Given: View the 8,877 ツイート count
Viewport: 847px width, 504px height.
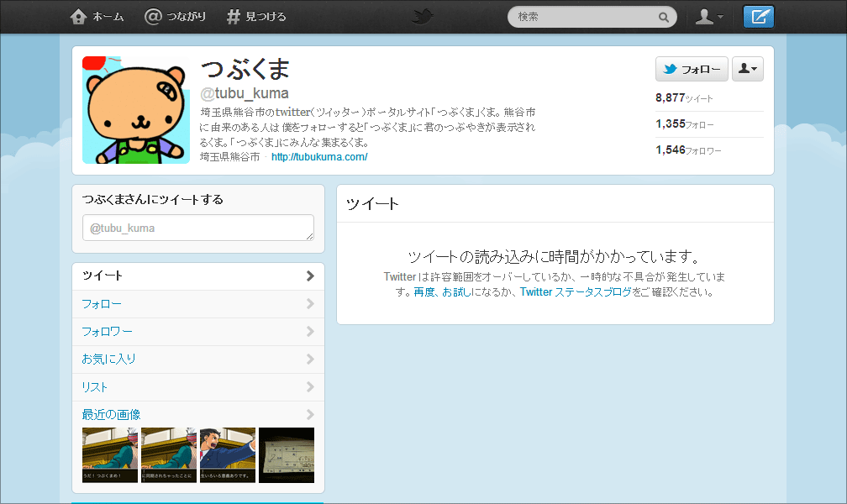Looking at the screenshot, I should pyautogui.click(x=684, y=97).
